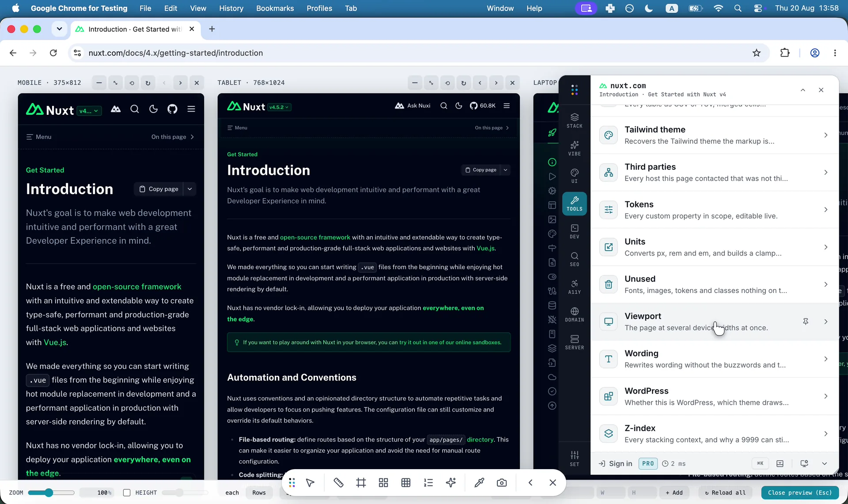This screenshot has width=848, height=504.
Task: Open the UI section in the sidebar
Action: point(574,176)
